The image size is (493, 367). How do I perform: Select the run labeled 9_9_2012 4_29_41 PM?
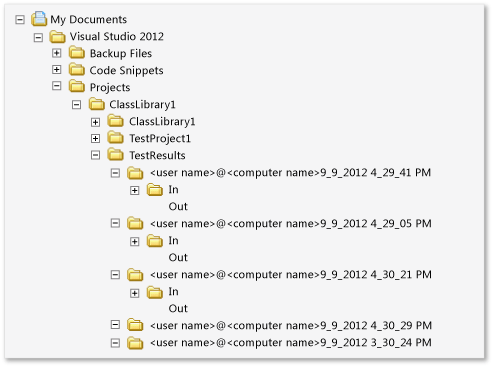290,173
